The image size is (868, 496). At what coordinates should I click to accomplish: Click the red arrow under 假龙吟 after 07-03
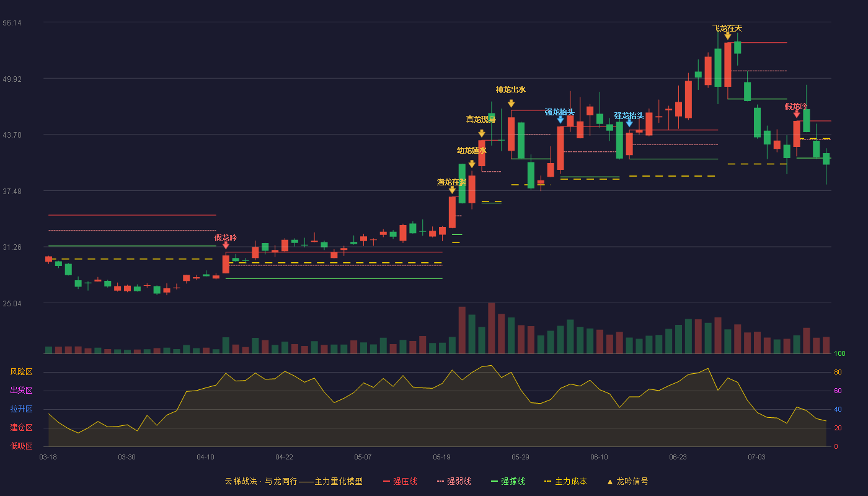click(x=797, y=114)
